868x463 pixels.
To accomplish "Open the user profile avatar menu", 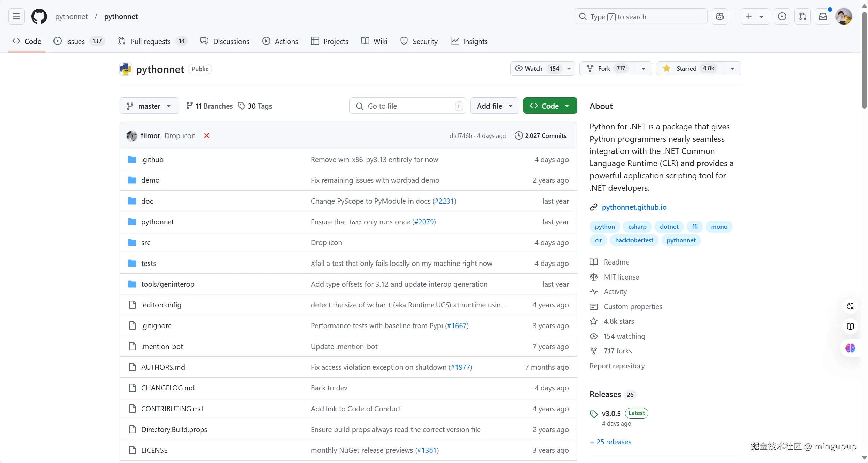I will coord(843,16).
